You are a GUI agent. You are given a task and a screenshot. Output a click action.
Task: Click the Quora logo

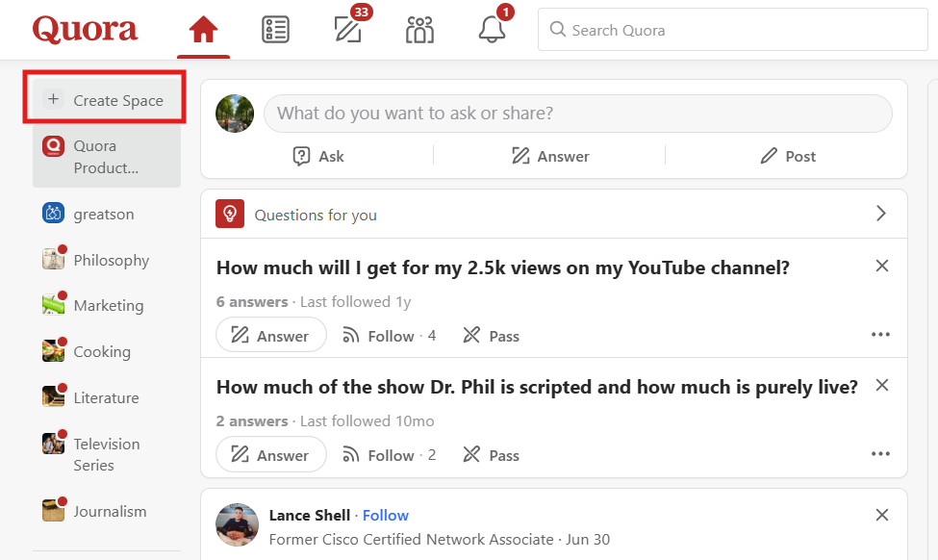(85, 29)
